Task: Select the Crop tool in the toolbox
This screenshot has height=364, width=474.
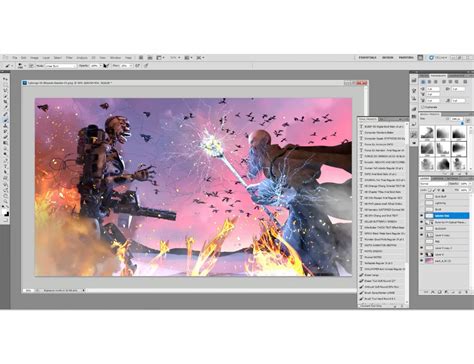Action: coord(5,102)
